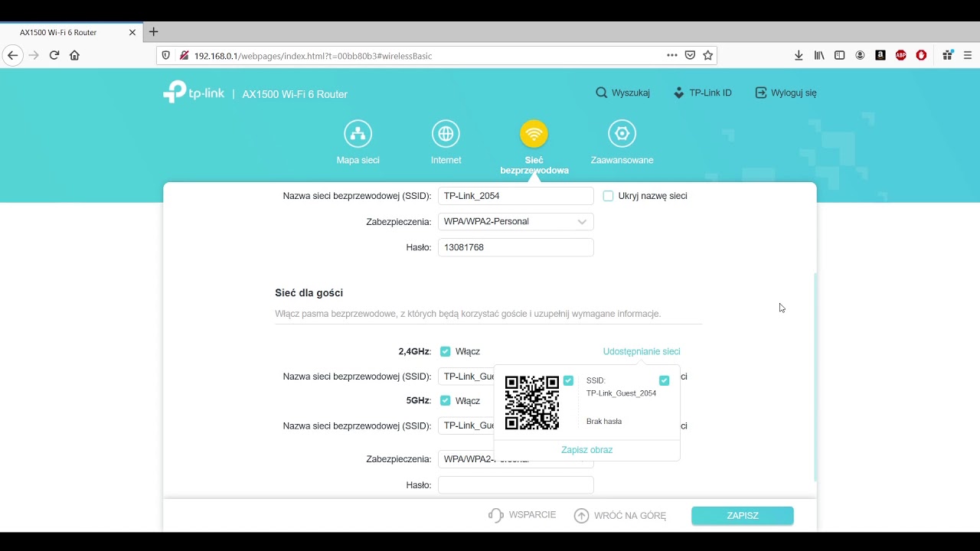Viewport: 980px width, 551px height.
Task: Click WRÓĆ NA GÓRĘ
Action: point(620,516)
